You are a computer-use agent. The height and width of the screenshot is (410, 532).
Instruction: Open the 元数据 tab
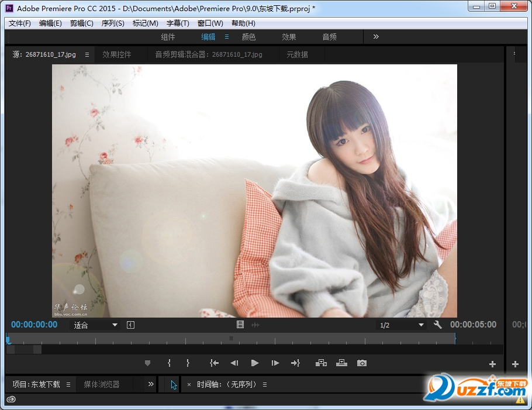297,54
